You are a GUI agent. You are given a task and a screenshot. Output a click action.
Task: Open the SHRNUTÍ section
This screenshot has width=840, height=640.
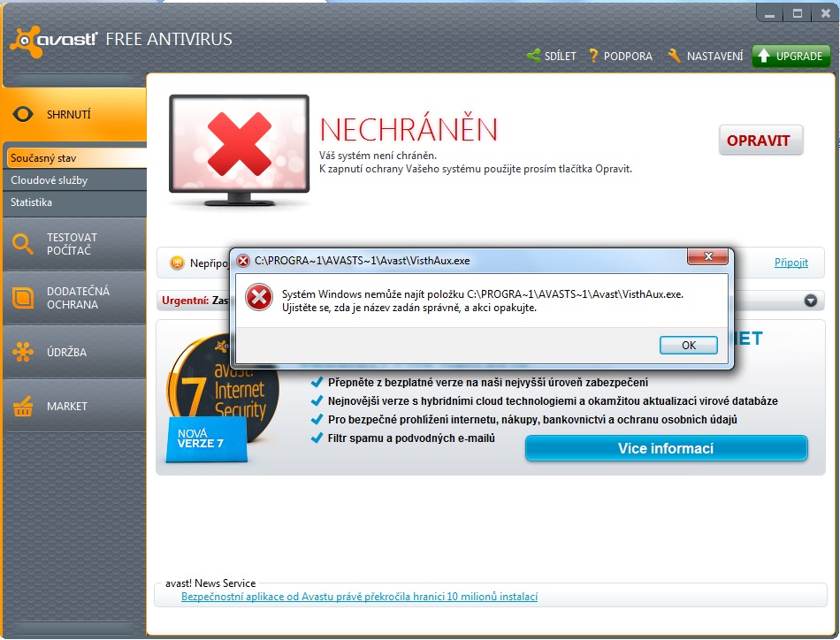74,114
